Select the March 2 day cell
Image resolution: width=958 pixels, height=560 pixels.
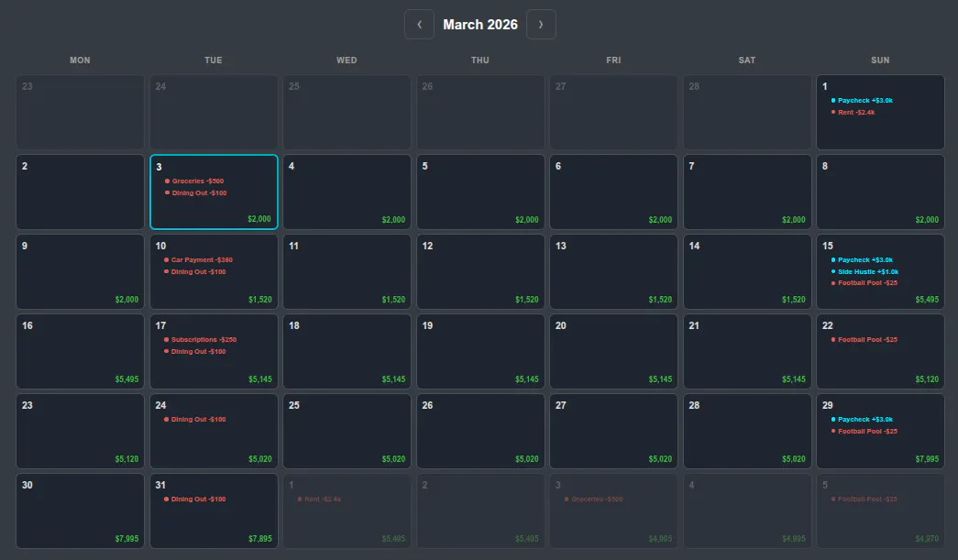click(x=80, y=192)
